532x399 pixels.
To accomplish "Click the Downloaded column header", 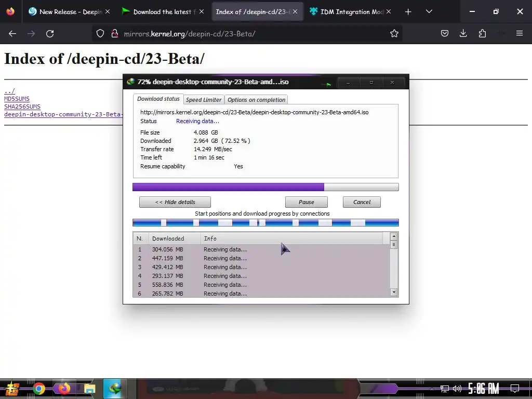I will pyautogui.click(x=175, y=238).
